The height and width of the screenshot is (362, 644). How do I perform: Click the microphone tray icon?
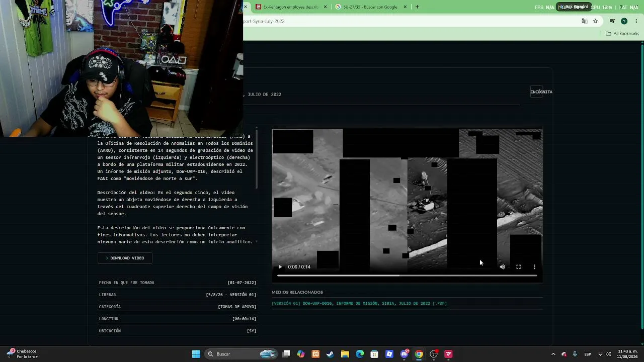575,354
